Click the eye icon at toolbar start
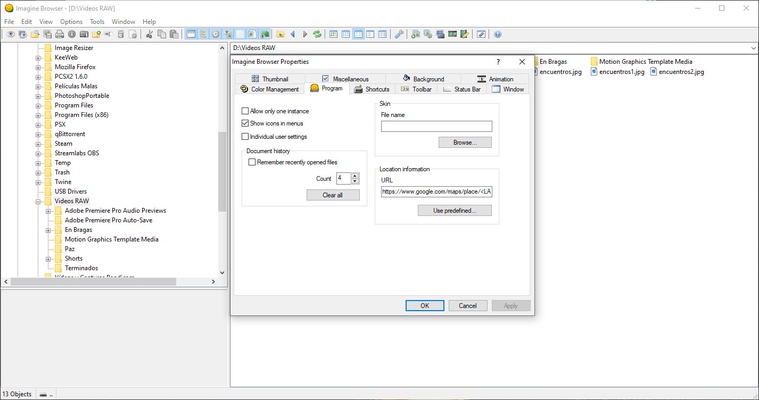The height and width of the screenshot is (400, 759). click(x=11, y=34)
